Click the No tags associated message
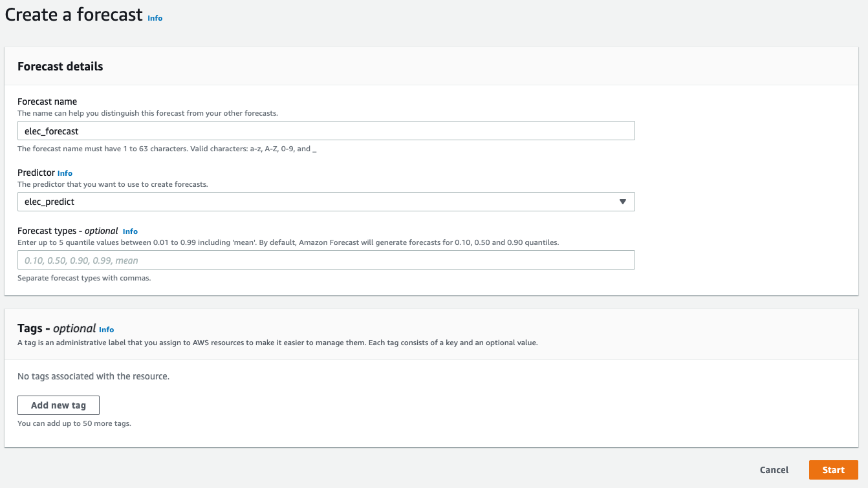 click(x=93, y=376)
